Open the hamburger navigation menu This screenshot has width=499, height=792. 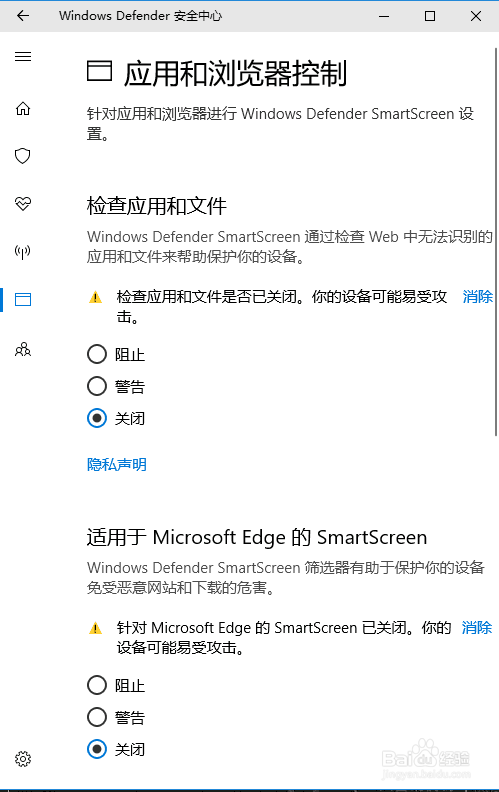(23, 56)
